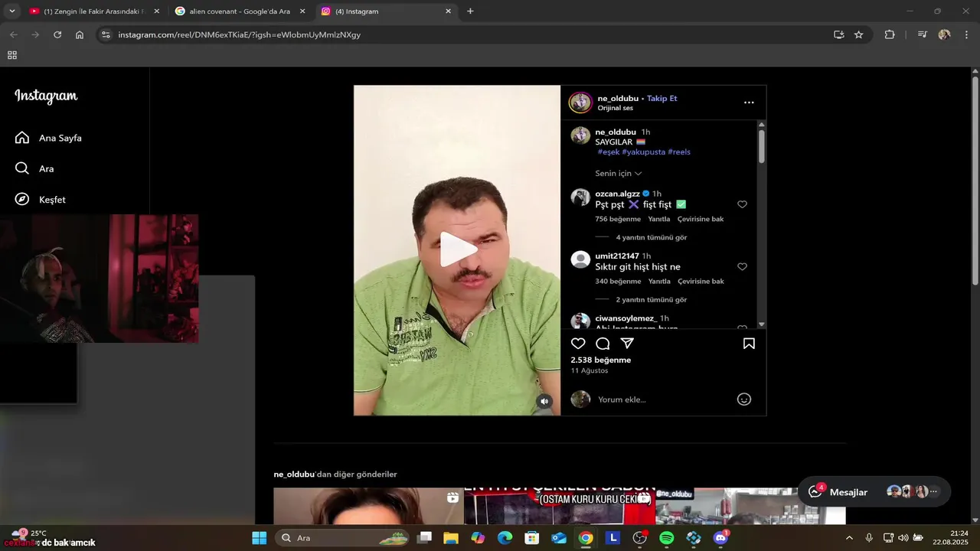Switch to the alien covenant Google tab
The width and height of the screenshot is (980, 551).
(240, 11)
